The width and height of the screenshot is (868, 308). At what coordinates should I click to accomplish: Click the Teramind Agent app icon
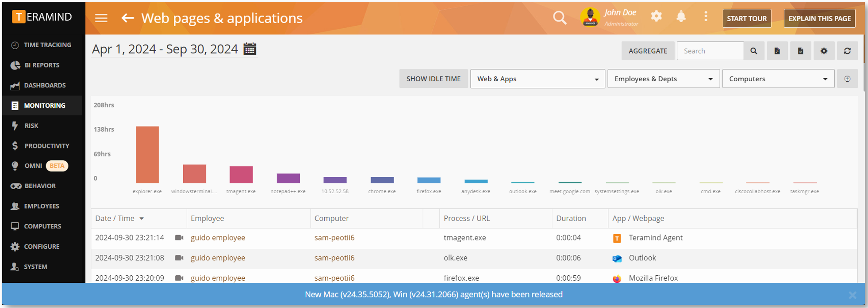tap(617, 239)
